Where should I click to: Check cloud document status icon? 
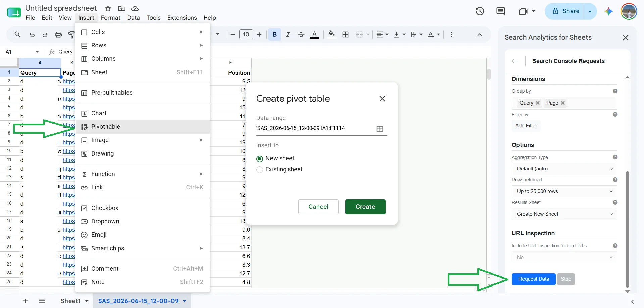pyautogui.click(x=135, y=8)
